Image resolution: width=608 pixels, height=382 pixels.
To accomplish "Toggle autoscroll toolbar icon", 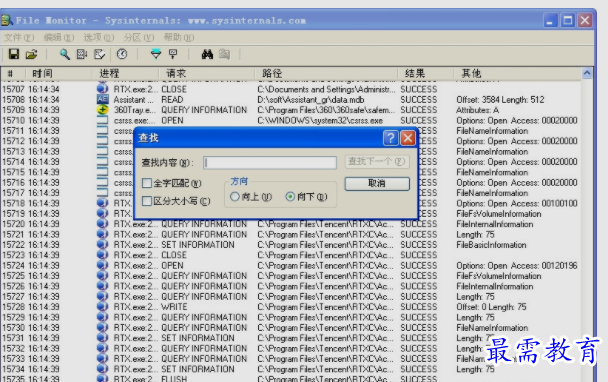I will pos(82,54).
